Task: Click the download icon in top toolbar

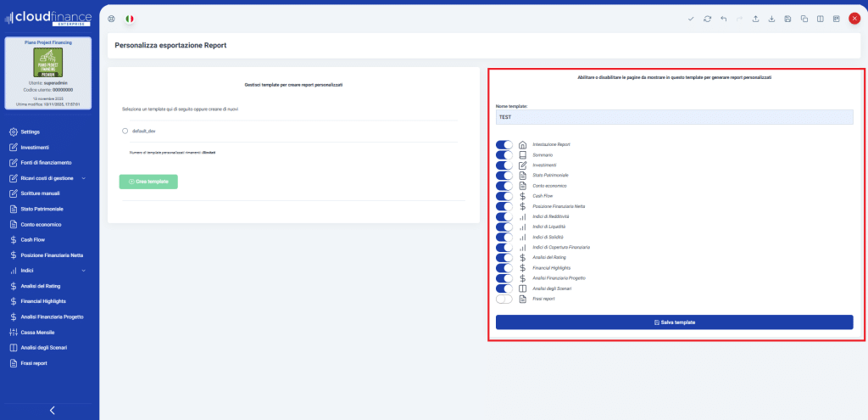Action: [771, 18]
